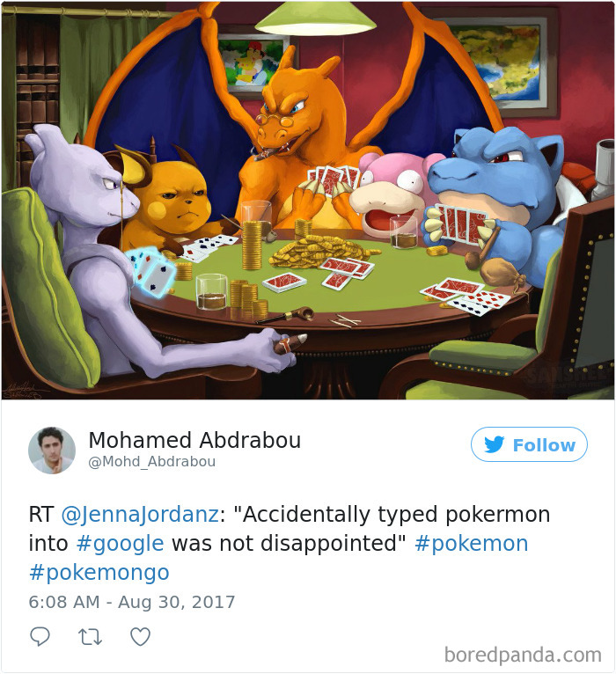Click the pile of gold coins on table

[316, 252]
